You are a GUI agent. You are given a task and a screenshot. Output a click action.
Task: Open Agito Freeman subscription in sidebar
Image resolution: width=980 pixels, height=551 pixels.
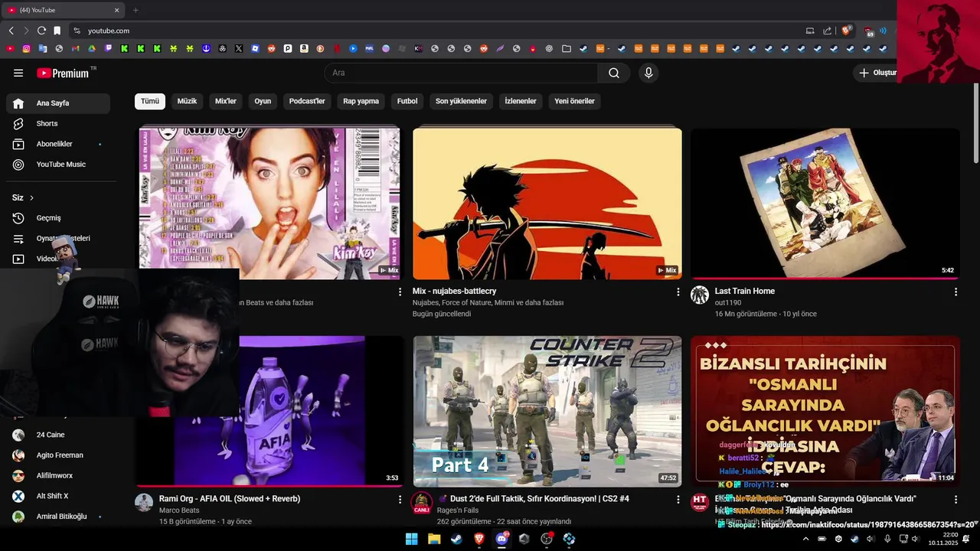click(58, 455)
